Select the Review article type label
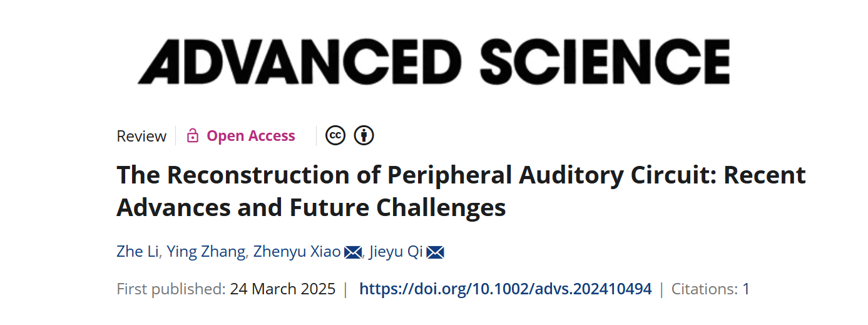Screen dimensions: 868x325 click(141, 137)
